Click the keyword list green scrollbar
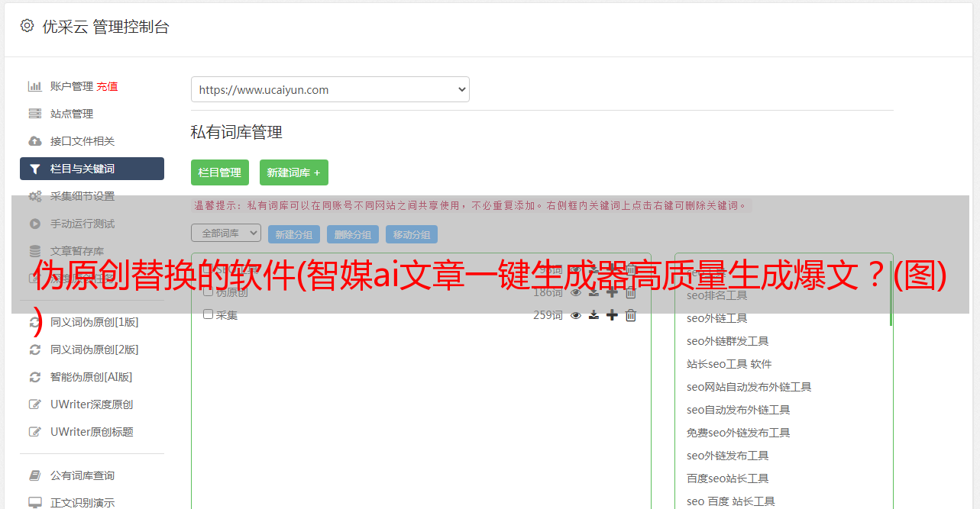Image resolution: width=980 pixels, height=509 pixels. coord(891,294)
